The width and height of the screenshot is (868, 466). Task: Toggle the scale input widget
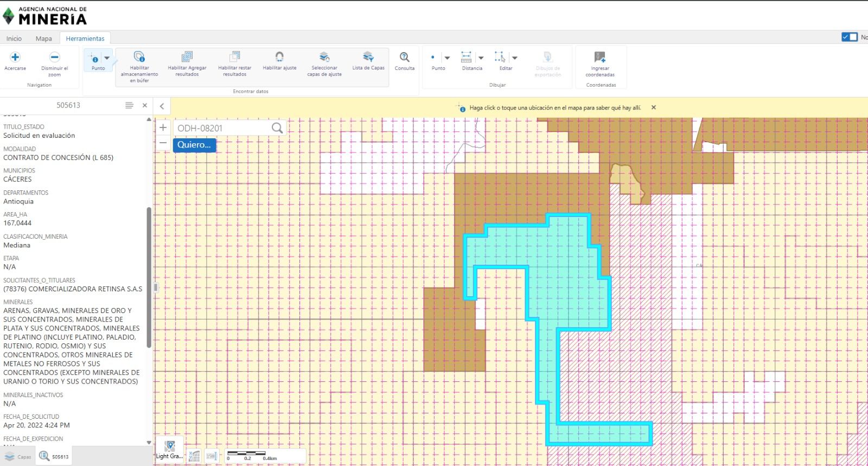pos(211,456)
